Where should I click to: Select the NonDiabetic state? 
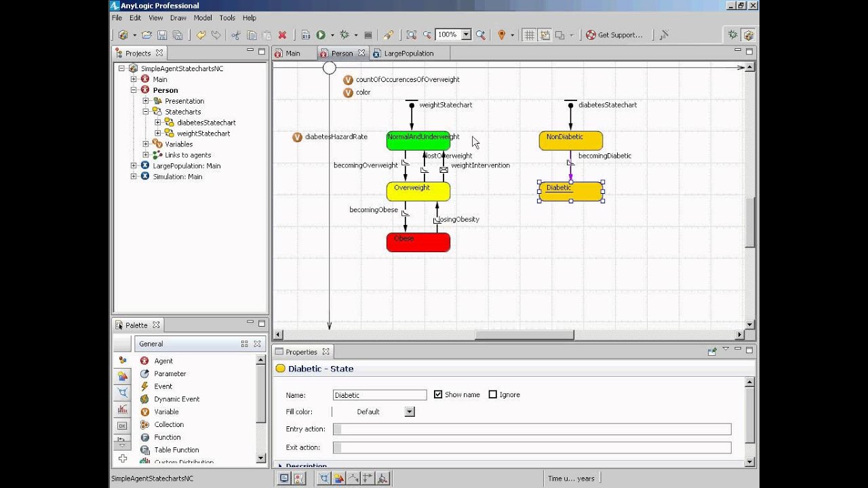point(571,140)
